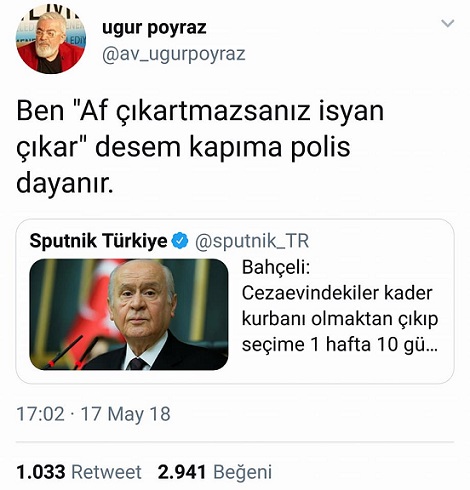Open the quoted tweet's Bahçeli photo

pos(129,314)
